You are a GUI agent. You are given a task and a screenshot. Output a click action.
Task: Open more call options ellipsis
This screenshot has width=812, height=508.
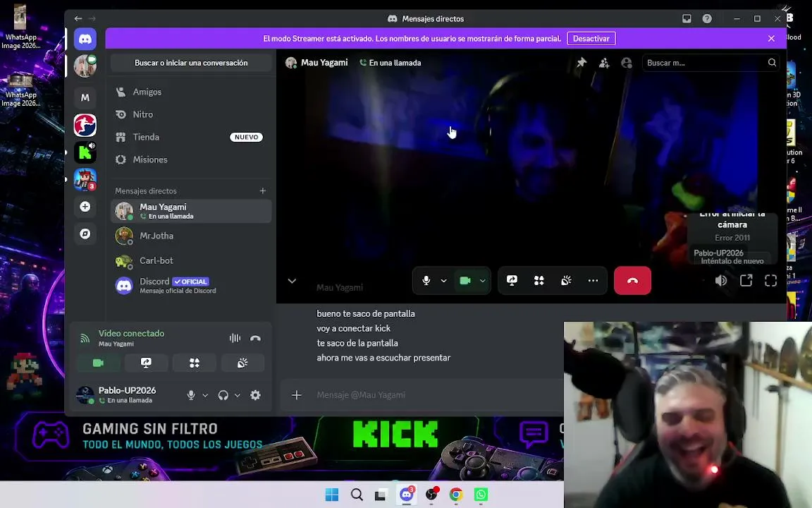593,280
